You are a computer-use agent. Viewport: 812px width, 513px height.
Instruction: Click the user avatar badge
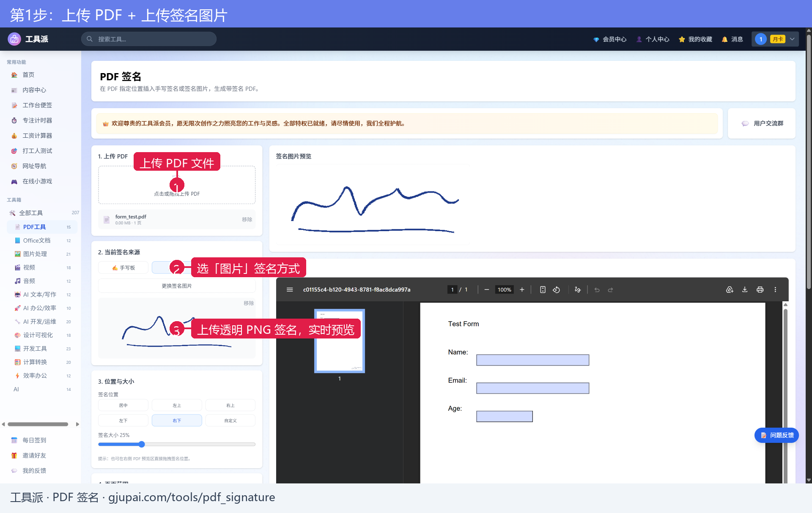pos(760,39)
